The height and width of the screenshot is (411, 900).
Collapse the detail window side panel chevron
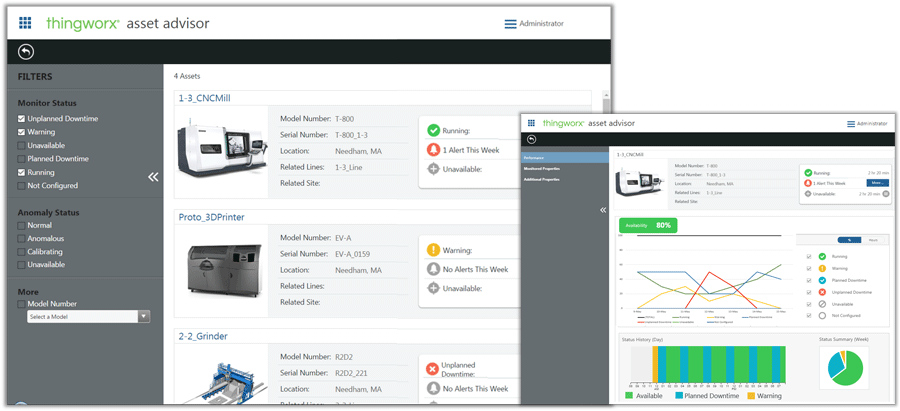[602, 210]
